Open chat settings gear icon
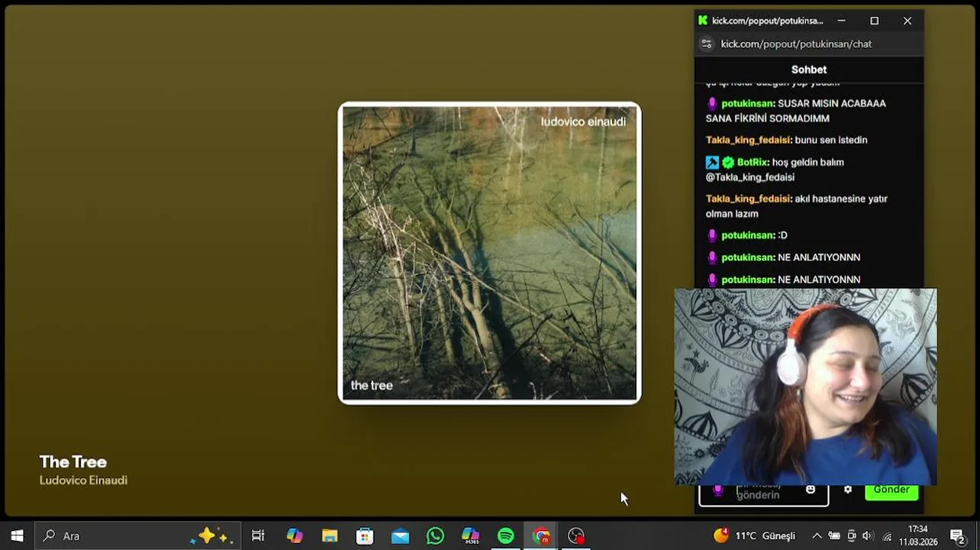980x550 pixels. pos(848,490)
